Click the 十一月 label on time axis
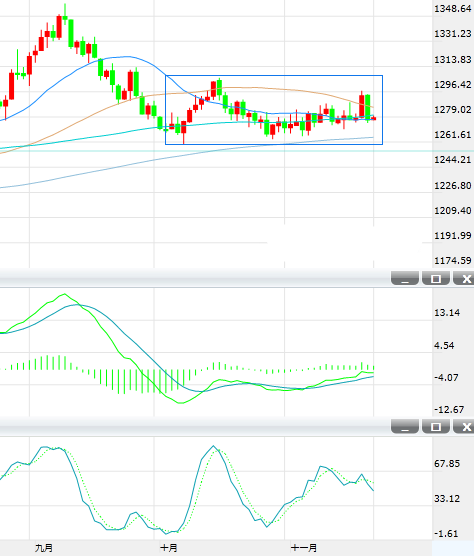This screenshot has height=556, width=475. [304, 548]
